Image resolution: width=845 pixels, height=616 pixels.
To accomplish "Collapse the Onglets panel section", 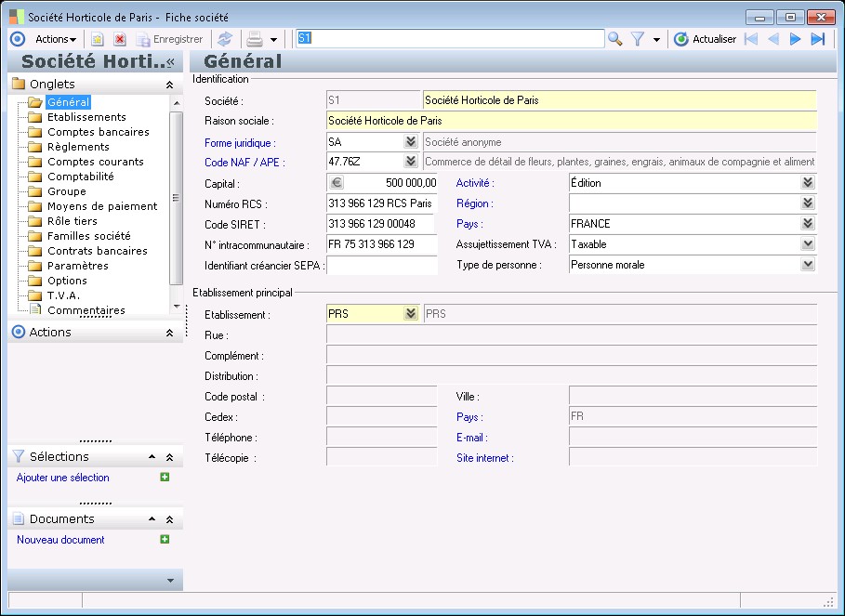I will [x=169, y=85].
